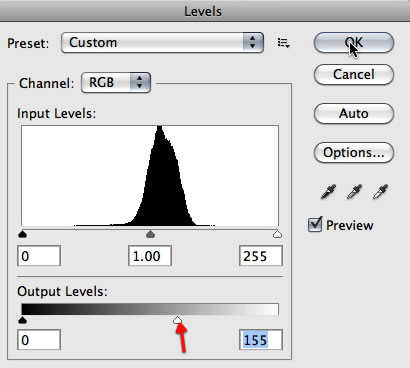Open the Channel dropdown set to RGB
Viewport: 410px width, 368px height.
116,82
